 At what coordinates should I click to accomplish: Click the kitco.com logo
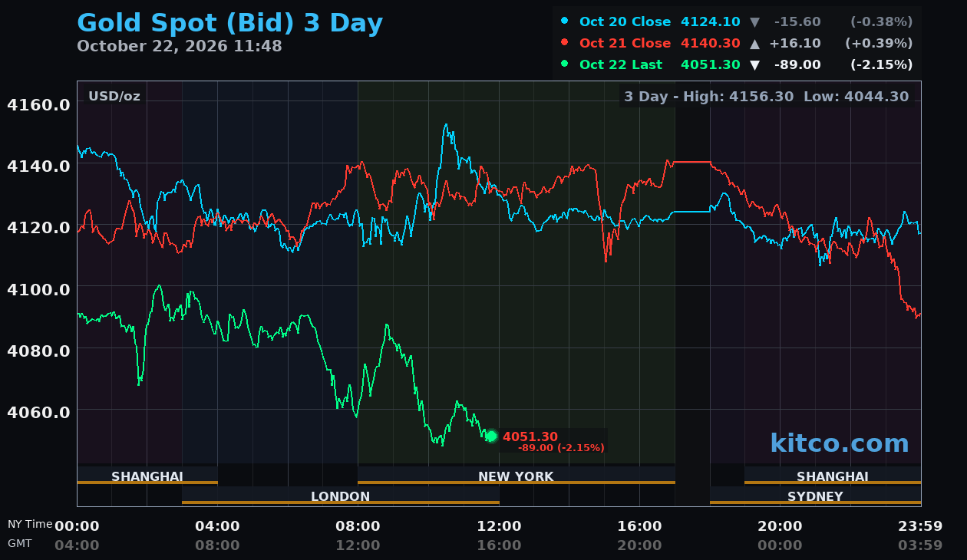click(840, 443)
